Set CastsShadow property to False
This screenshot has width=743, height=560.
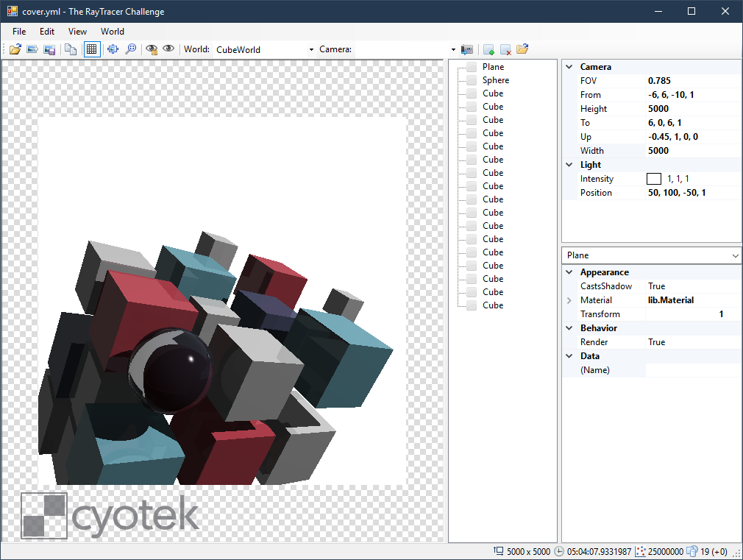coord(692,286)
